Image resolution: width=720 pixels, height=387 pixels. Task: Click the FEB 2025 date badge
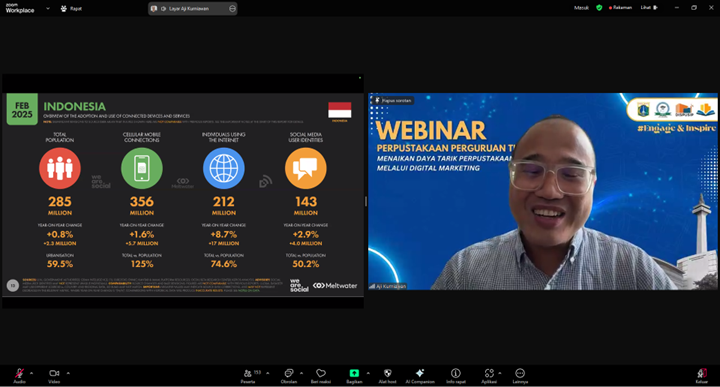coord(22,110)
